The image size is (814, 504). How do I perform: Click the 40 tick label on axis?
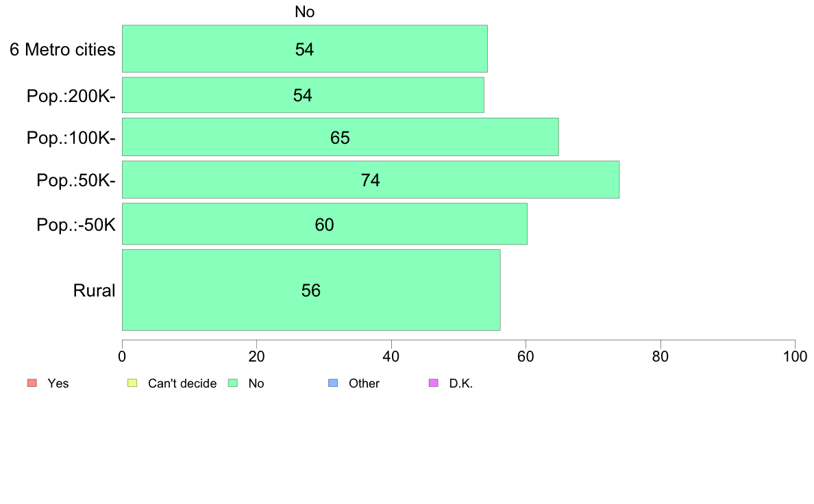coord(391,357)
